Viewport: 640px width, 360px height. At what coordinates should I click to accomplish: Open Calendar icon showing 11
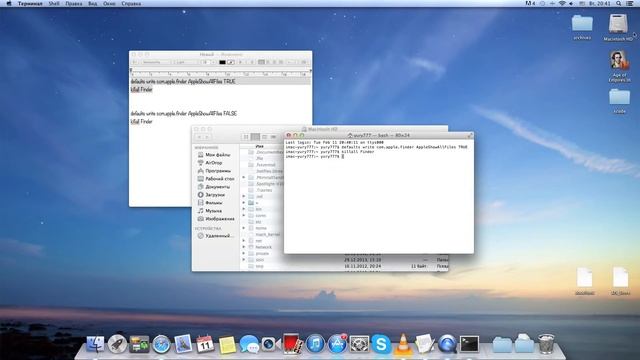205,344
